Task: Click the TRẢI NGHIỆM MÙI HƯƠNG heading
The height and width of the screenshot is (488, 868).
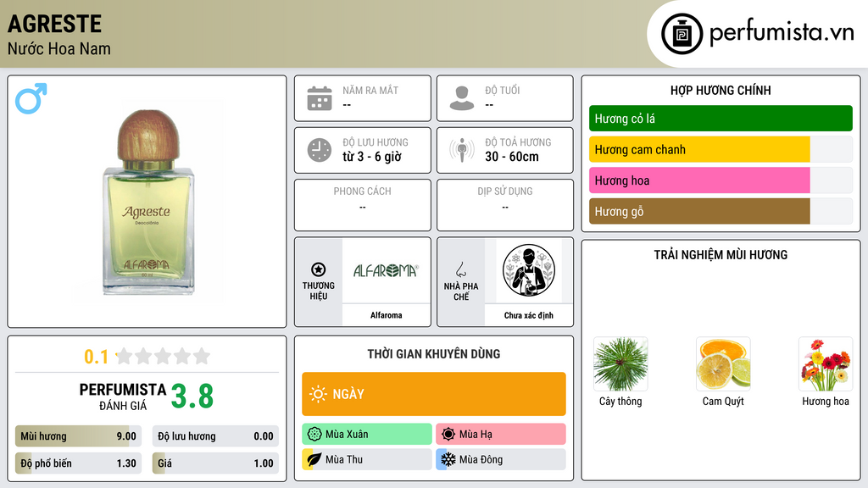Action: pos(721,255)
